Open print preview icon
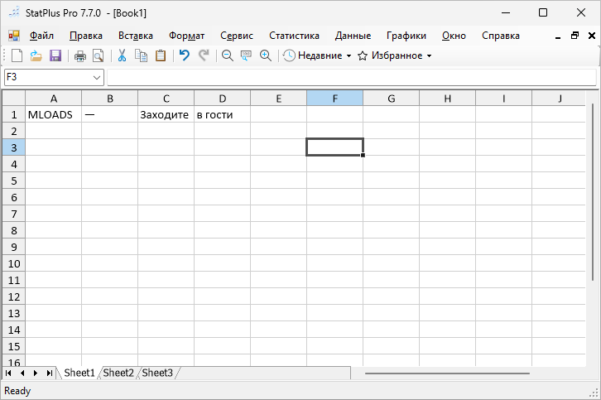This screenshot has width=601, height=400. pos(99,56)
